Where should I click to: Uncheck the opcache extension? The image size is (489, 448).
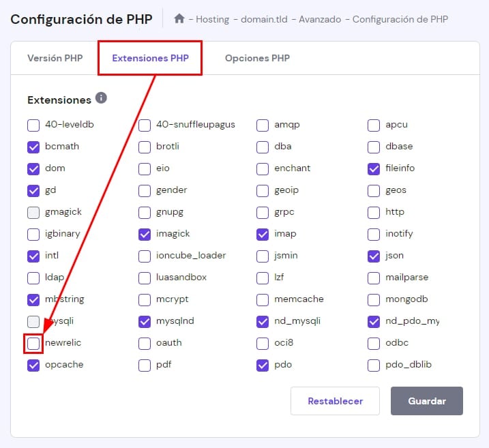(33, 365)
